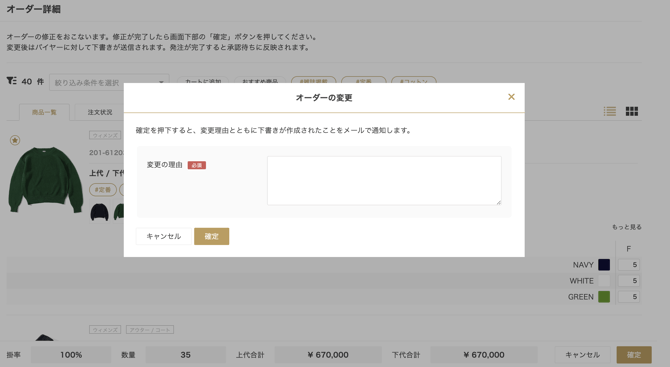Click the 確定 button in the bottom footer bar
670x367 pixels.
634,355
